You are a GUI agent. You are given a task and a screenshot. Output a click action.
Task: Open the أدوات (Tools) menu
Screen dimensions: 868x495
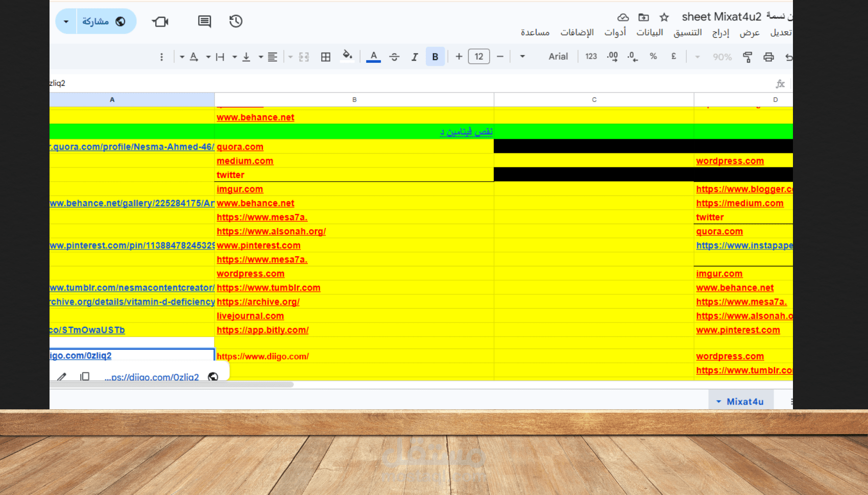click(x=615, y=33)
